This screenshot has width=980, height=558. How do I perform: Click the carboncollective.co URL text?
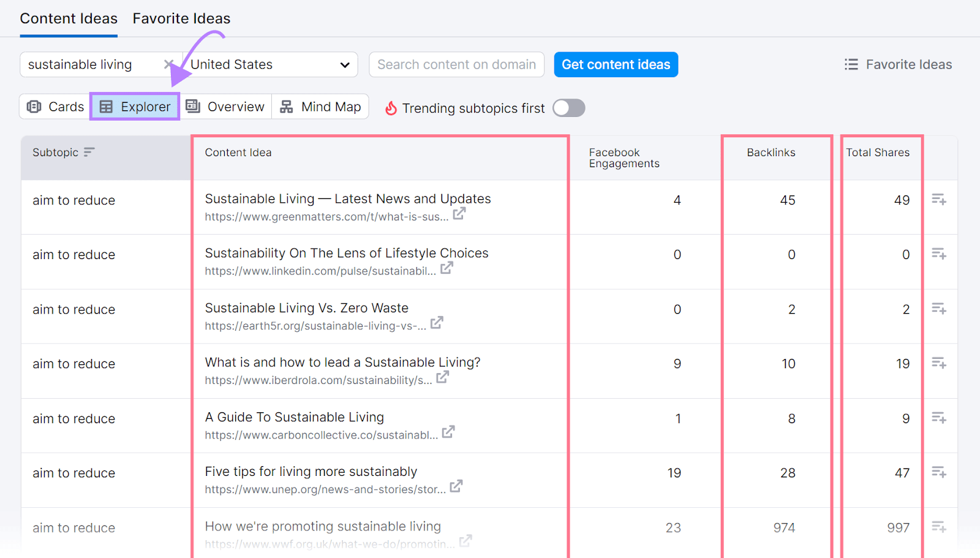pyautogui.click(x=321, y=435)
